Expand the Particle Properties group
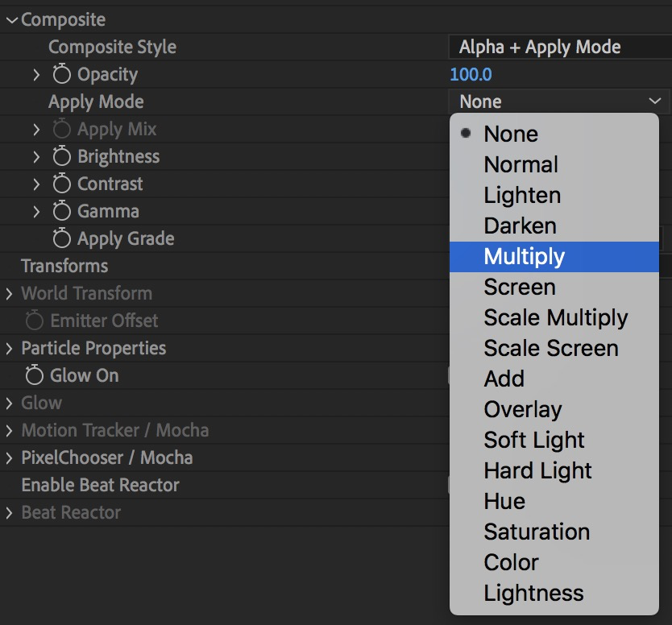The width and height of the screenshot is (672, 625). pos(10,349)
